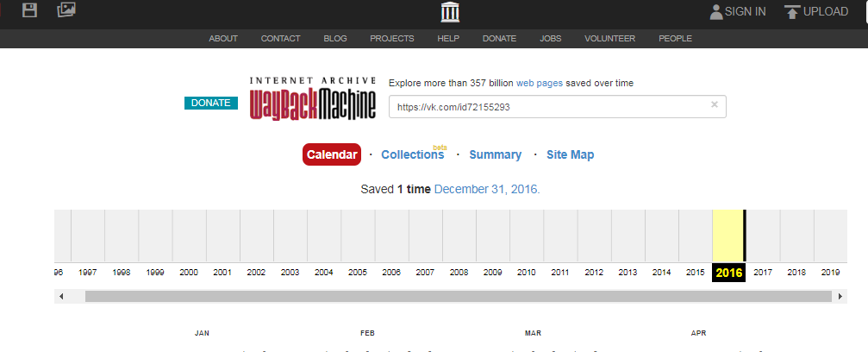Select year 1999 on the timeline

pyautogui.click(x=155, y=272)
